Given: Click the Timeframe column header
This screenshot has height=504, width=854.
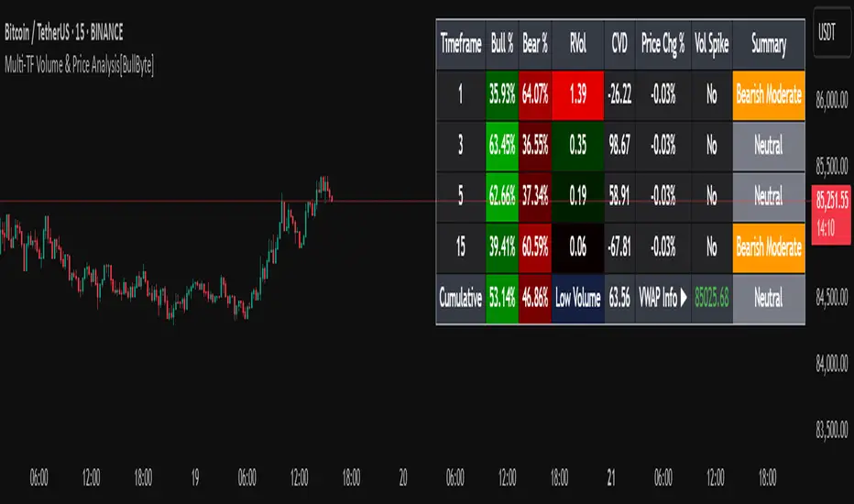Looking at the screenshot, I should (461, 44).
